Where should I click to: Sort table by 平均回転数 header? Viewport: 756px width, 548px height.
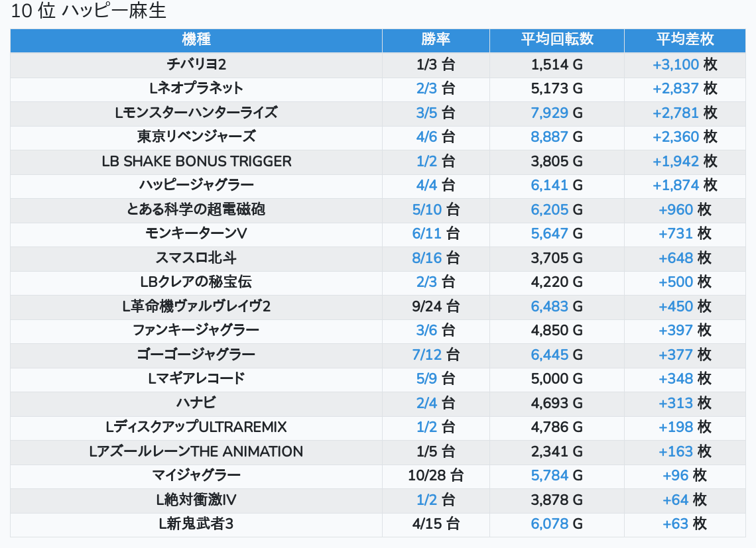coord(556,39)
